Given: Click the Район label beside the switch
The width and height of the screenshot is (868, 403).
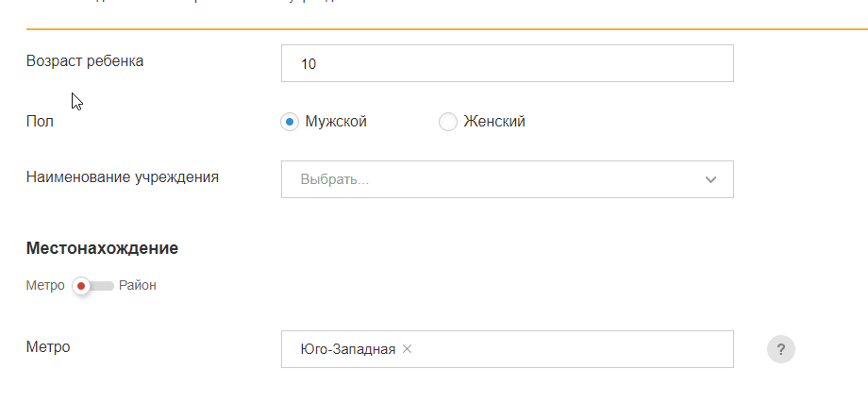Looking at the screenshot, I should point(138,286).
